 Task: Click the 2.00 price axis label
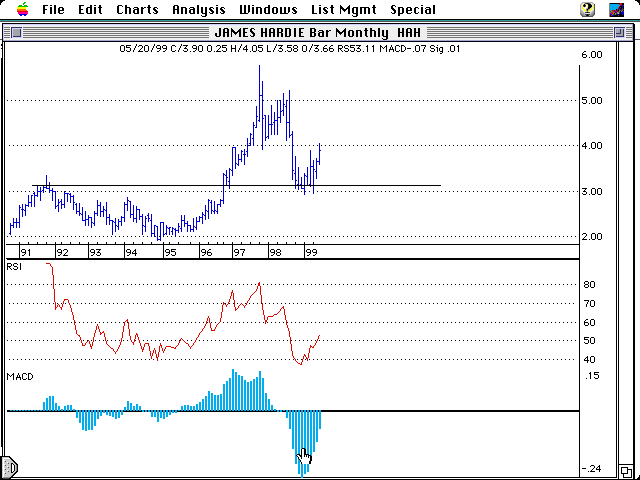(x=592, y=237)
